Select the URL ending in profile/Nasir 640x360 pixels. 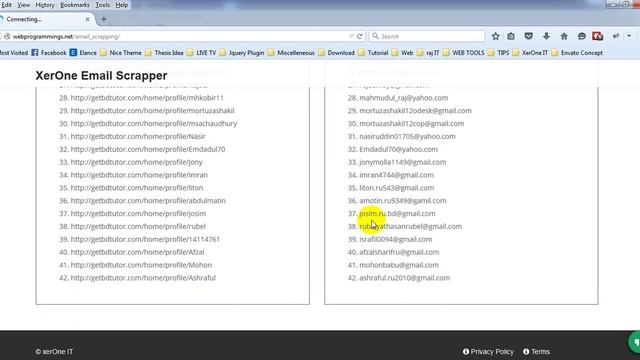tap(138, 136)
